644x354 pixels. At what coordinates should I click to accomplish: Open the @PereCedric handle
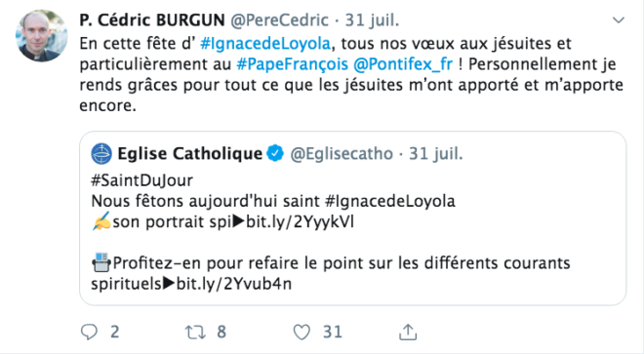[279, 20]
